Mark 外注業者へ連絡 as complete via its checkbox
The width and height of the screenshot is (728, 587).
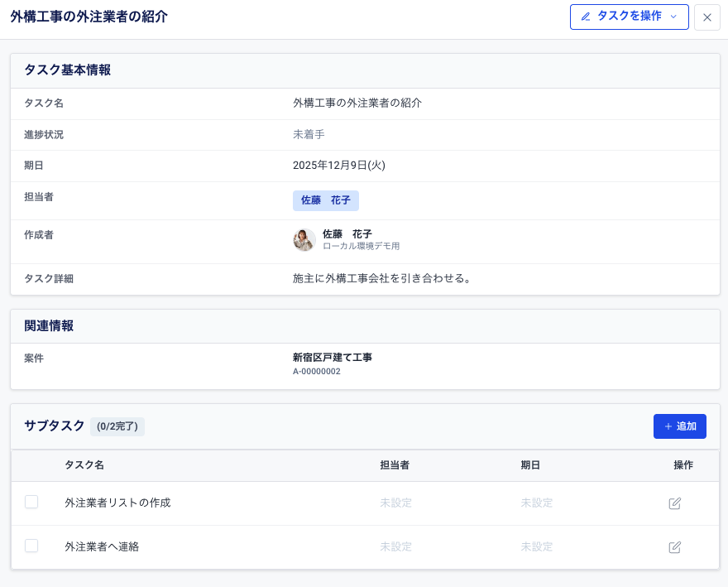pyautogui.click(x=31, y=547)
